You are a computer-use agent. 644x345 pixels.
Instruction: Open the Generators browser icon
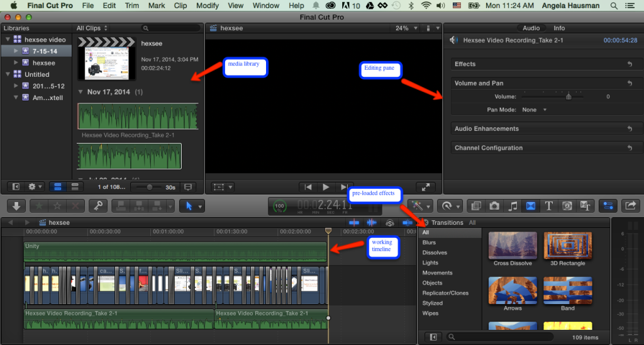567,206
